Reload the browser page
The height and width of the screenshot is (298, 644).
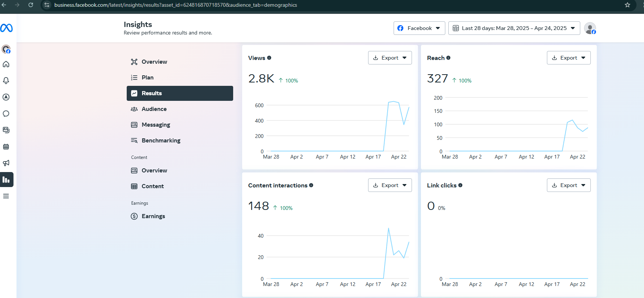(x=31, y=5)
